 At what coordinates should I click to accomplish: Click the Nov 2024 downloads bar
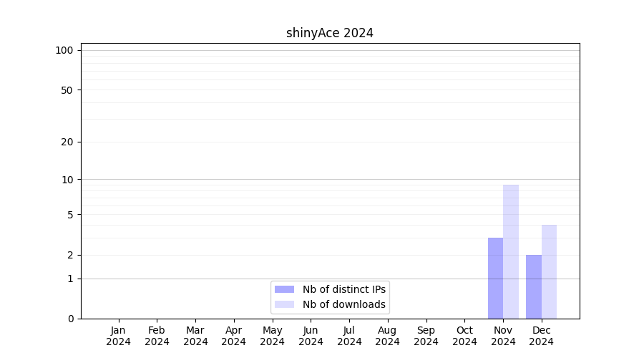point(511,251)
